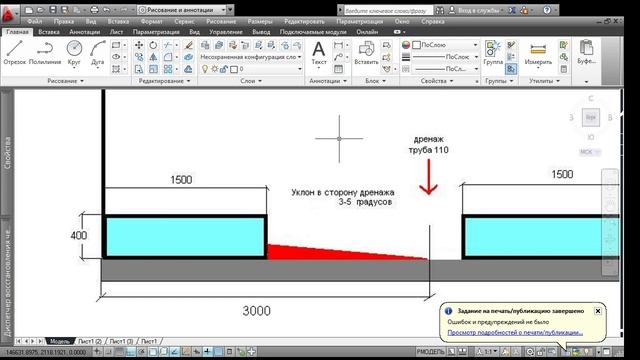The image size is (640, 360).
Task: Click the Undo arrow in quick access toolbar
Action: point(107,10)
